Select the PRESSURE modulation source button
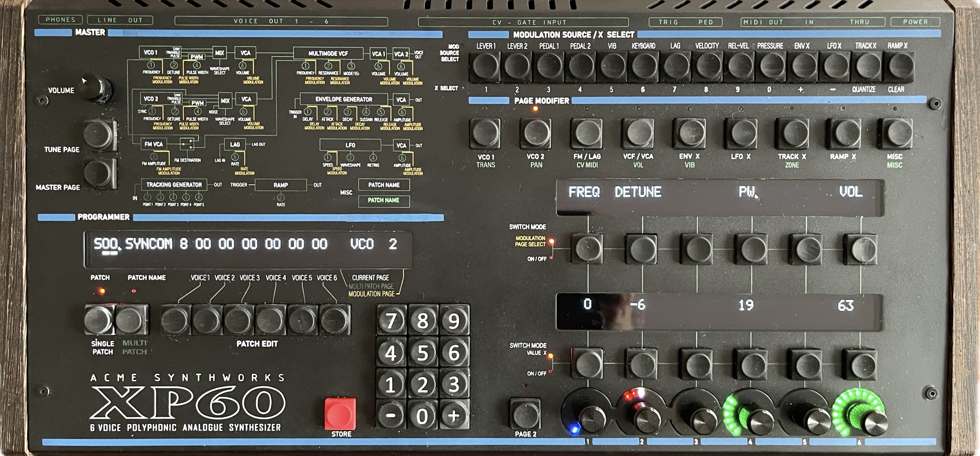Viewport: 980px width, 456px height. pos(771,67)
